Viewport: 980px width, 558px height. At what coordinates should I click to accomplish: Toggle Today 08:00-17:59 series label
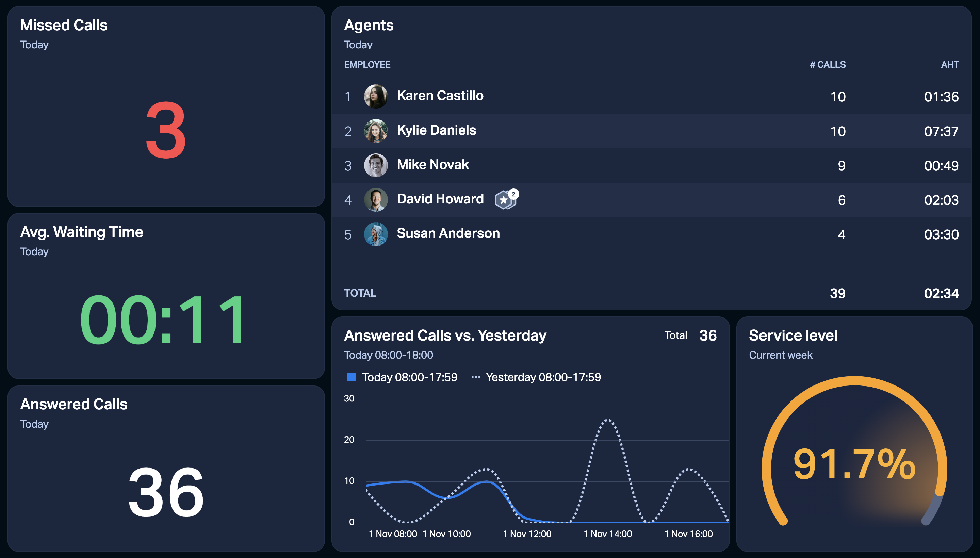pos(409,377)
